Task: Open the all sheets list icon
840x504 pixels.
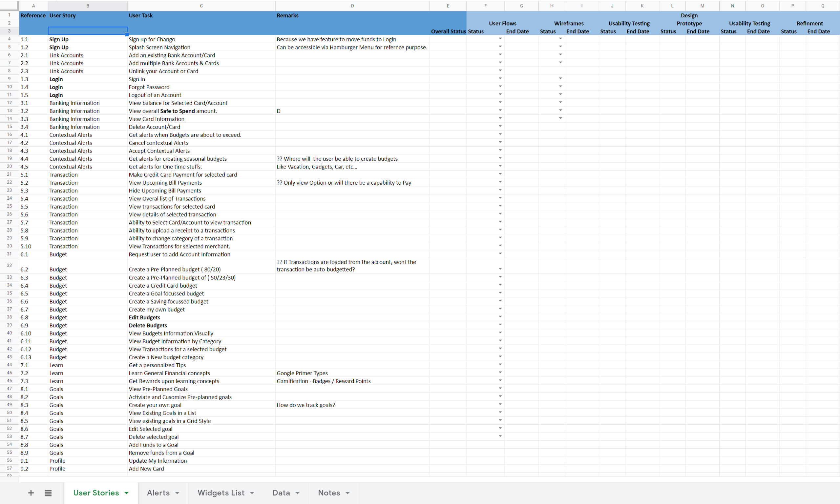Action: 48,493
